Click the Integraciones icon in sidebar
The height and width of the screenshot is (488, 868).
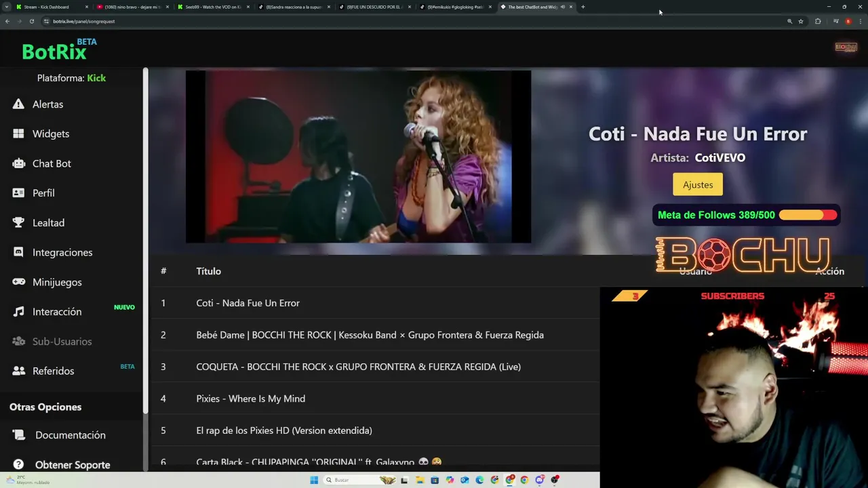18,252
